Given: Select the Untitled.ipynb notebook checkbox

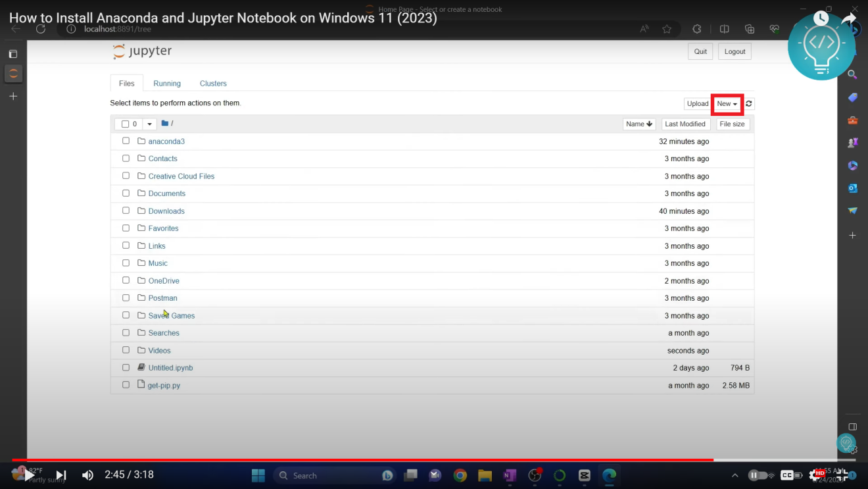Looking at the screenshot, I should click(x=126, y=367).
